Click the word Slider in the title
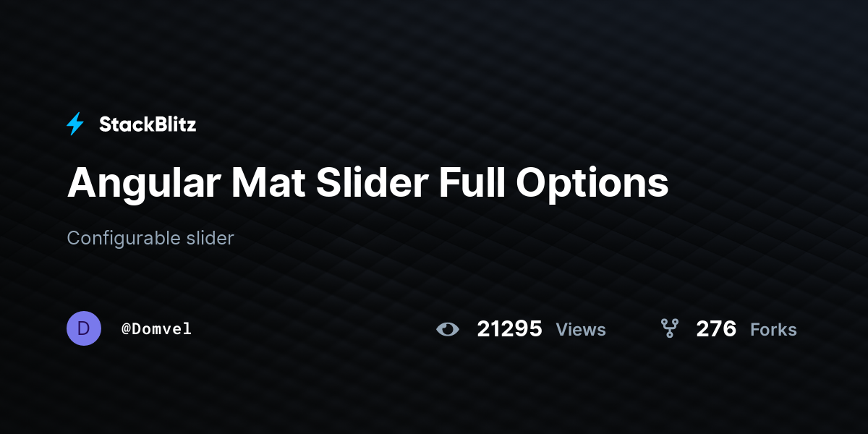Image resolution: width=868 pixels, height=434 pixels. point(372,182)
